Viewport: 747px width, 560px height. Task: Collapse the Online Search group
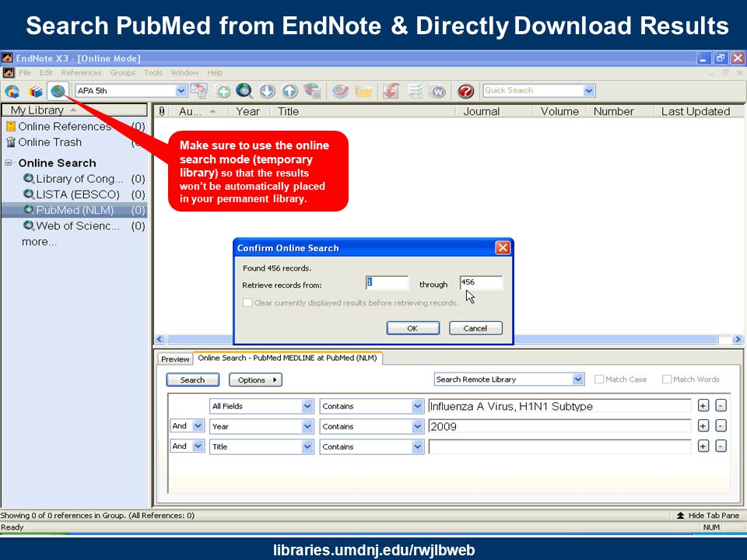(x=9, y=163)
